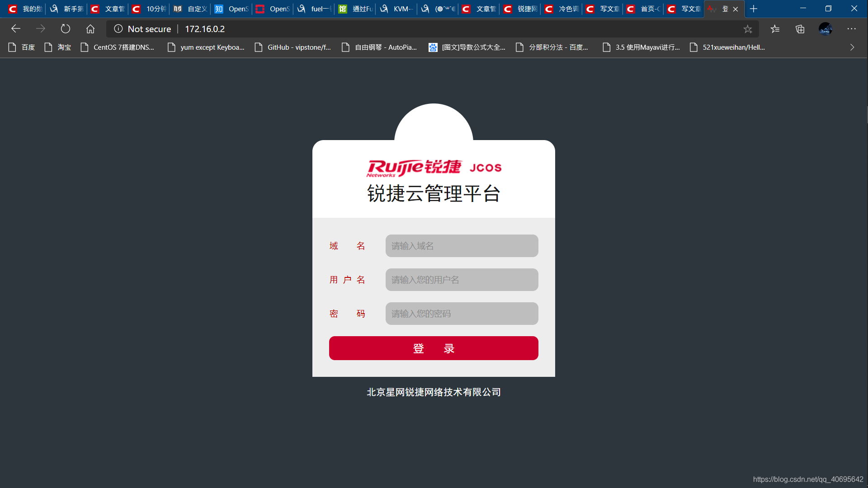This screenshot has width=868, height=488.
Task: Open the browser home page icon
Action: (90, 29)
